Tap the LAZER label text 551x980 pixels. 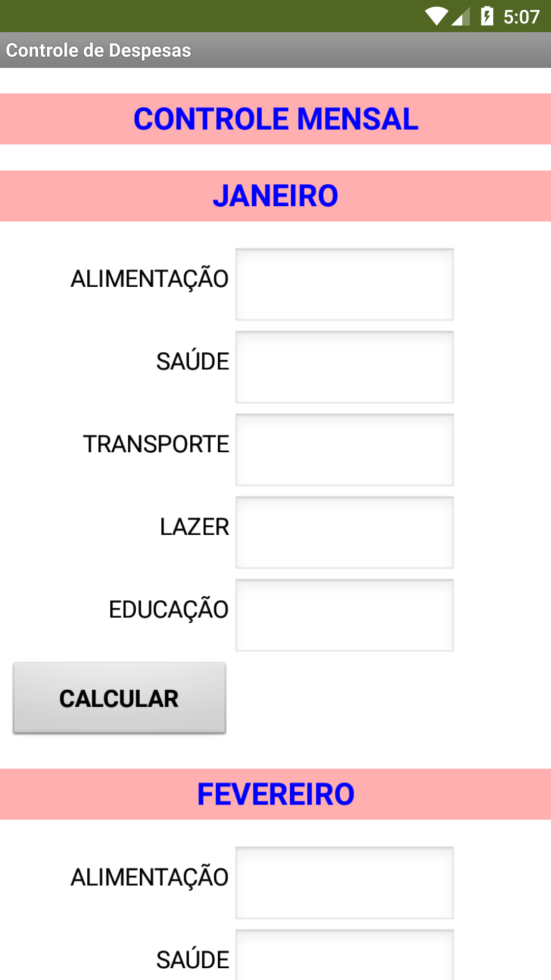click(194, 527)
